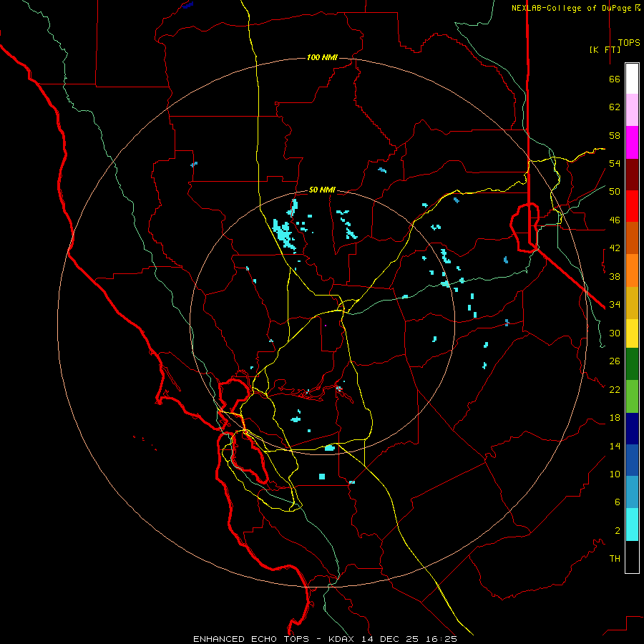Select the light green legend swatch

point(632,396)
